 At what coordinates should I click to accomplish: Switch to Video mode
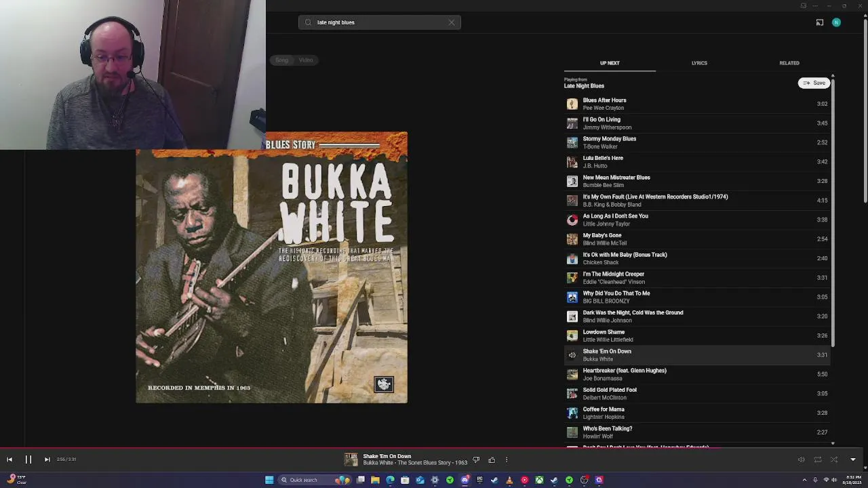tap(306, 60)
